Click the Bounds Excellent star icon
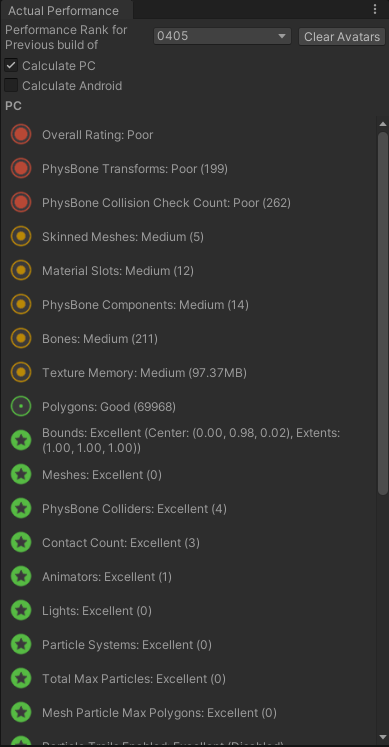 pos(21,440)
